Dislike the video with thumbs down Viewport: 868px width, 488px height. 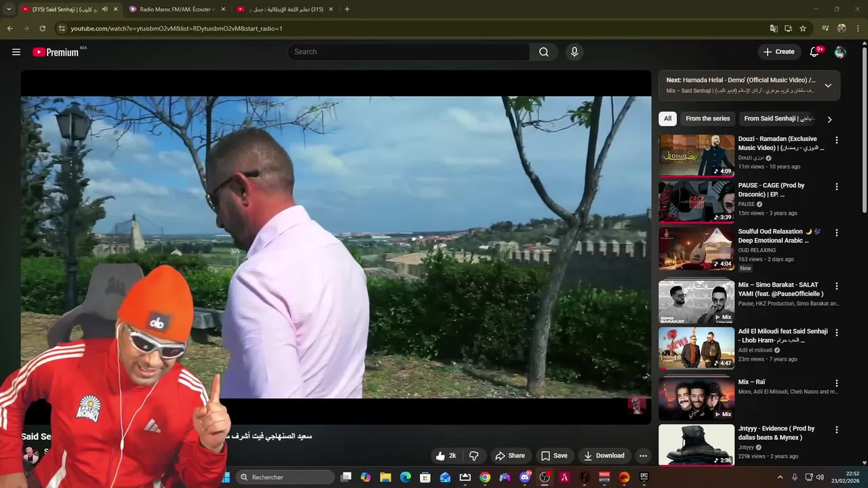click(474, 455)
